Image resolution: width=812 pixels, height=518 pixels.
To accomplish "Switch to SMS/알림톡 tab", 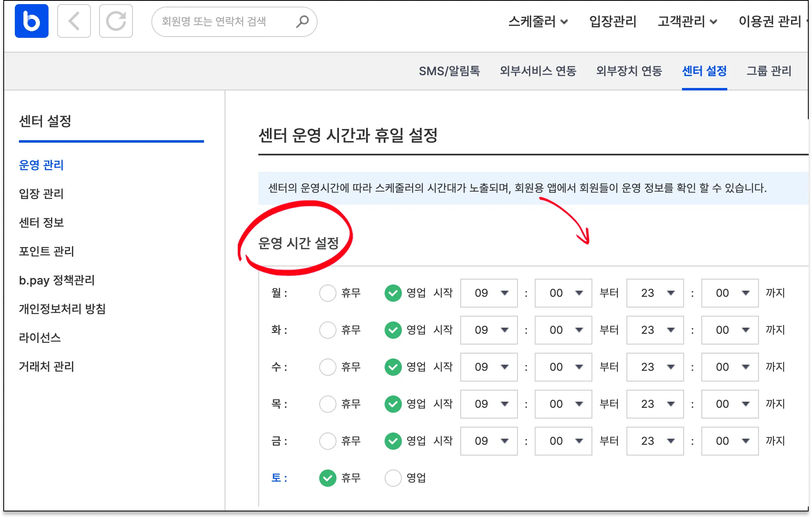I will click(x=449, y=71).
